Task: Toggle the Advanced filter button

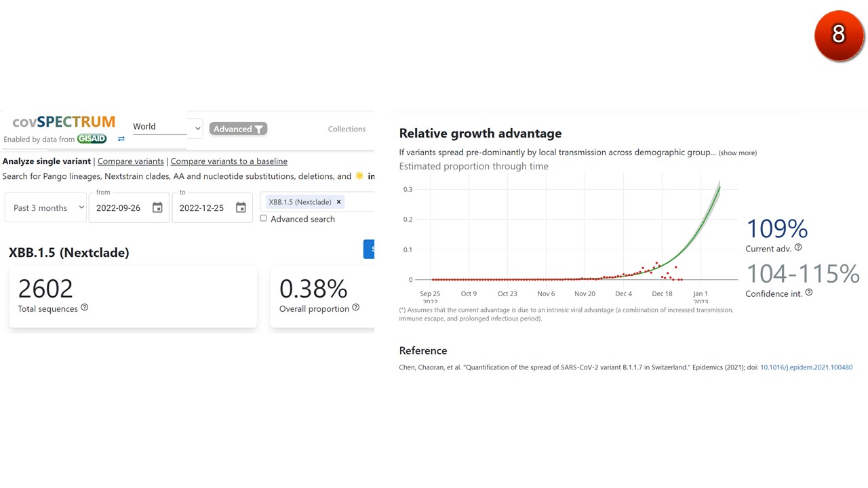Action: tap(238, 129)
